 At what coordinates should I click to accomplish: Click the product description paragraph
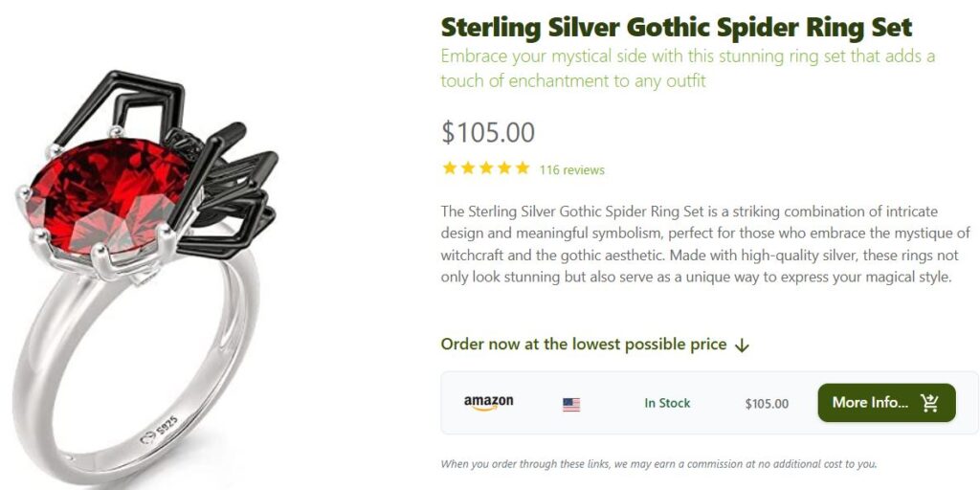point(705,244)
